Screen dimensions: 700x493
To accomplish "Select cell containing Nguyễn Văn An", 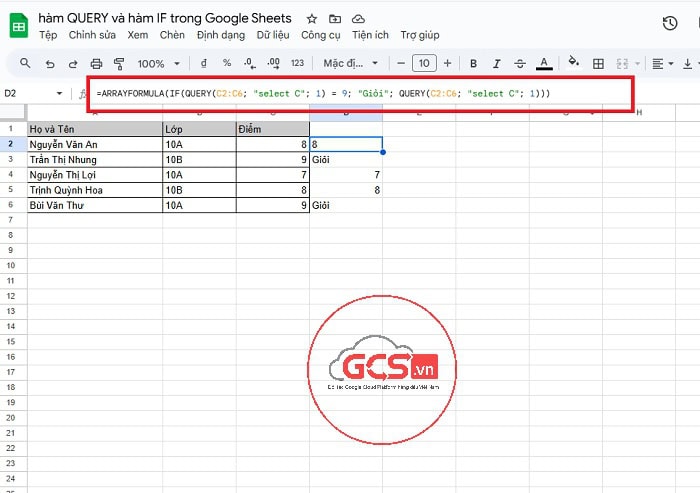I will tap(94, 144).
